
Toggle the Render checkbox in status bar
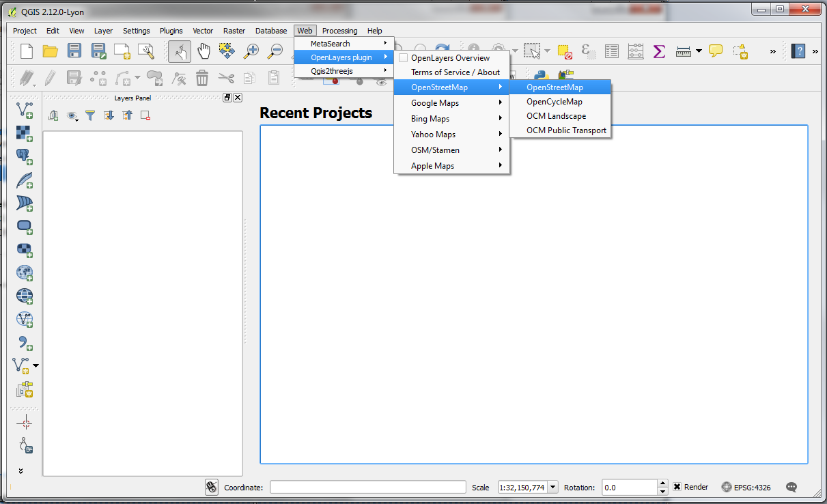click(x=677, y=487)
